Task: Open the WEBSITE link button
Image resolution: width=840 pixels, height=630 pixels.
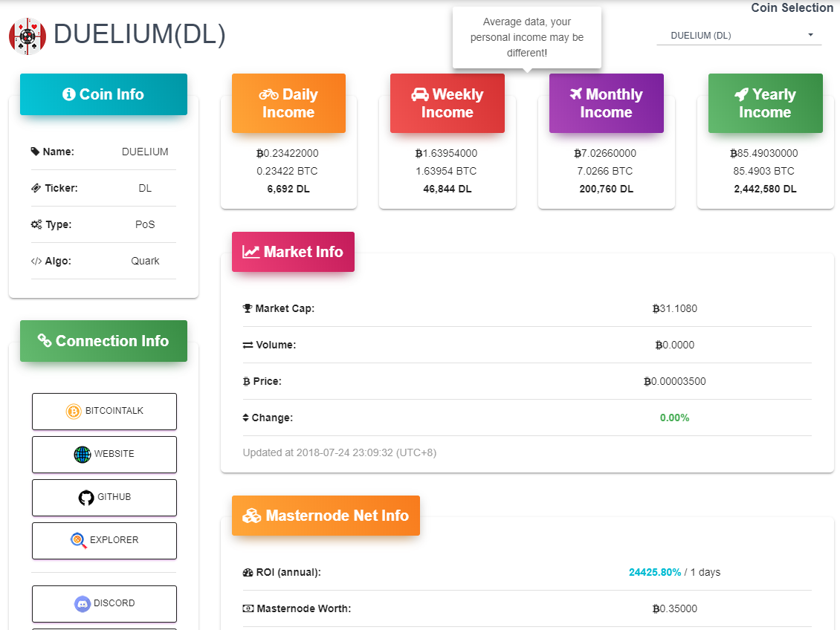Action: [105, 455]
